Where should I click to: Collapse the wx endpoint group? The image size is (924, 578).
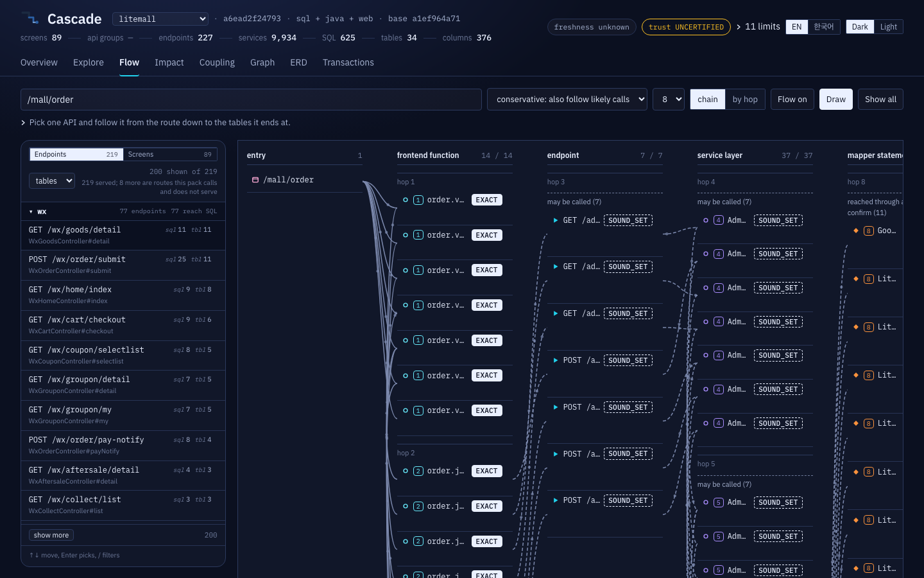click(x=123, y=211)
